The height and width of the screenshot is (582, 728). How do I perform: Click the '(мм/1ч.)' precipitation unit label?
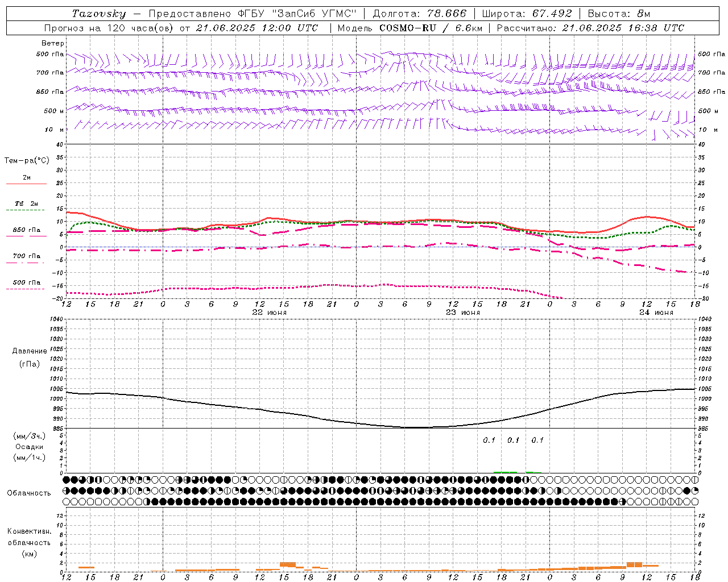click(x=30, y=458)
